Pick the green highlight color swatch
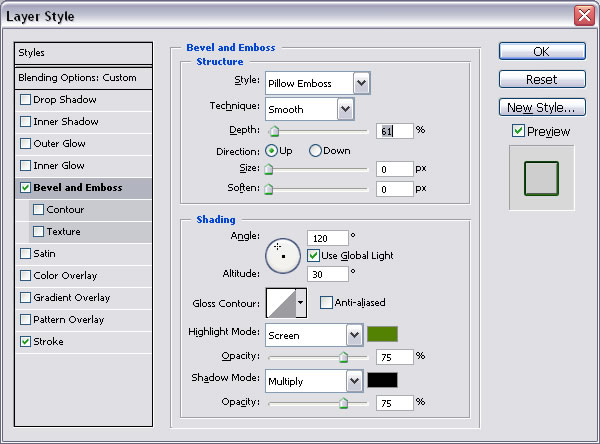The height and width of the screenshot is (444, 600). coord(382,334)
